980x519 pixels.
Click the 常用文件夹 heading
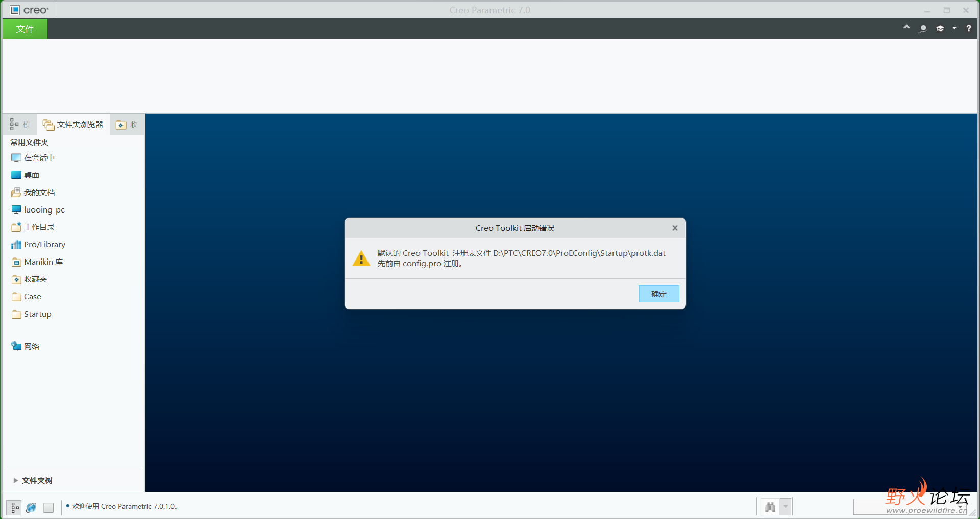point(29,142)
